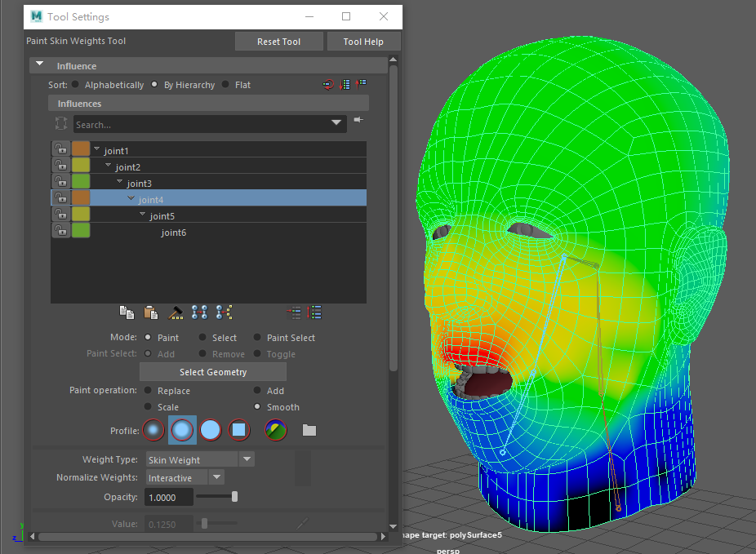Set the sort option to Flat
Screen dimensions: 756x554
(x=226, y=85)
